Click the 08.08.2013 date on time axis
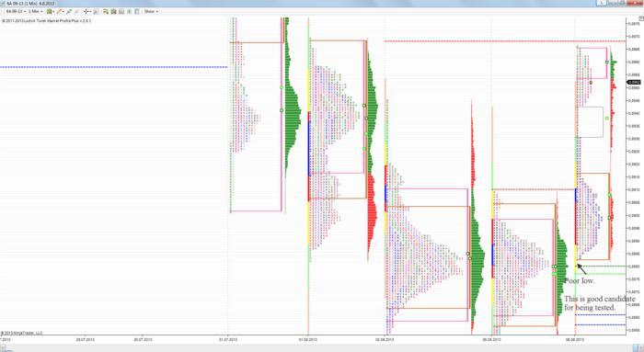 (x=575, y=340)
